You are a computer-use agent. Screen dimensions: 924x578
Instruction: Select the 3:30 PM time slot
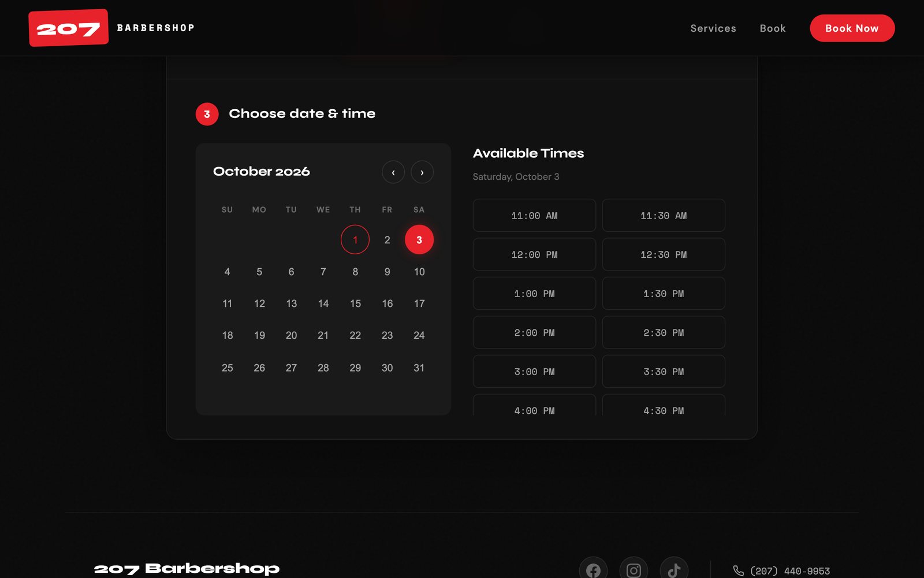click(664, 372)
